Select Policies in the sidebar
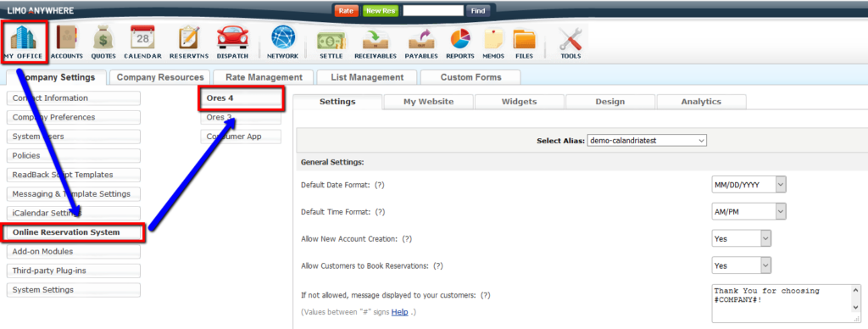868x329 pixels. point(74,156)
